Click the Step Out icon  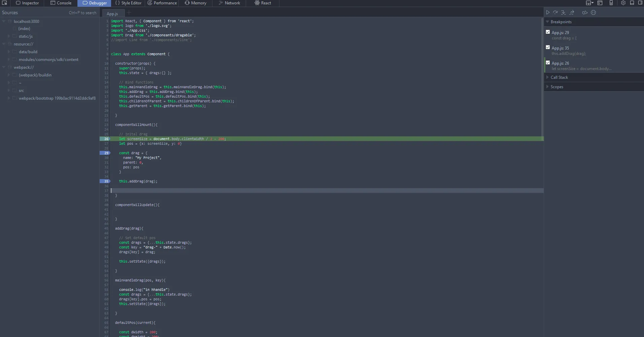572,12
